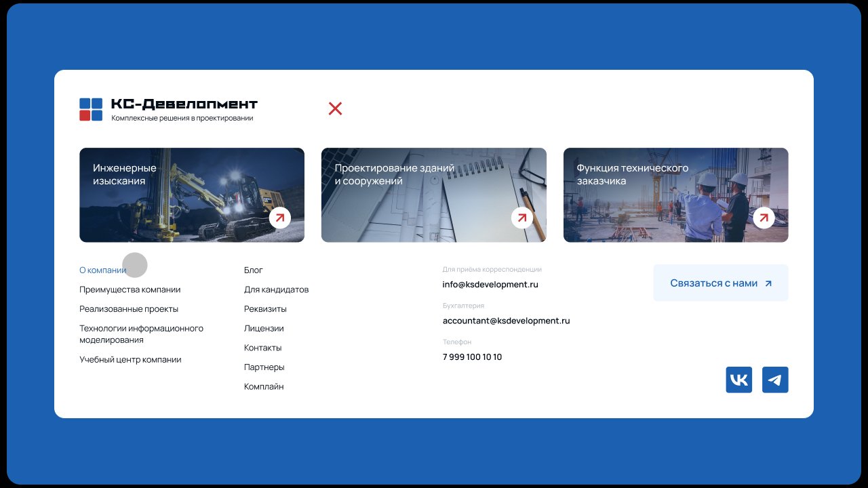The height and width of the screenshot is (488, 868).
Task: Open the Инженерные изыскания service card
Action: click(192, 195)
